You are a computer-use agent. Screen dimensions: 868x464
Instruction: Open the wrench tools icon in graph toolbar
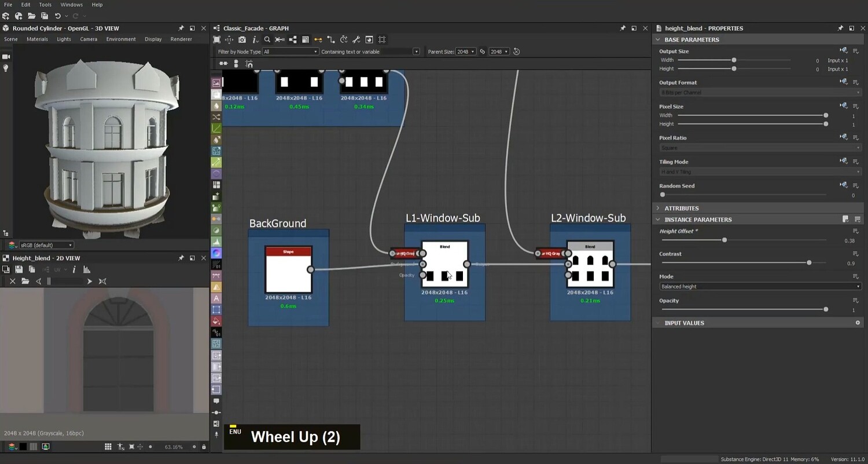355,39
